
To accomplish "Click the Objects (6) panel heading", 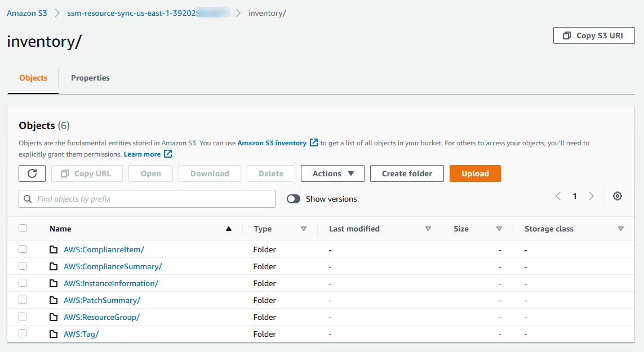I will click(x=45, y=125).
